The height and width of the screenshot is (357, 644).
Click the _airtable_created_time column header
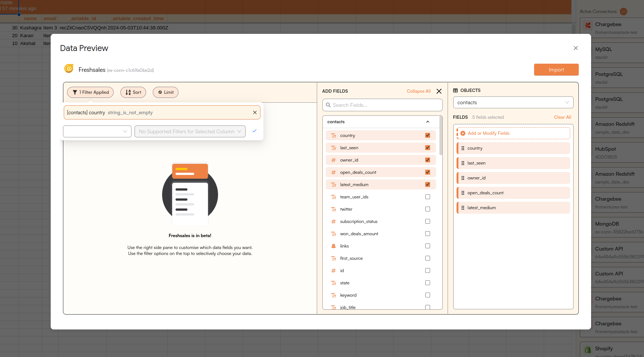[137, 18]
